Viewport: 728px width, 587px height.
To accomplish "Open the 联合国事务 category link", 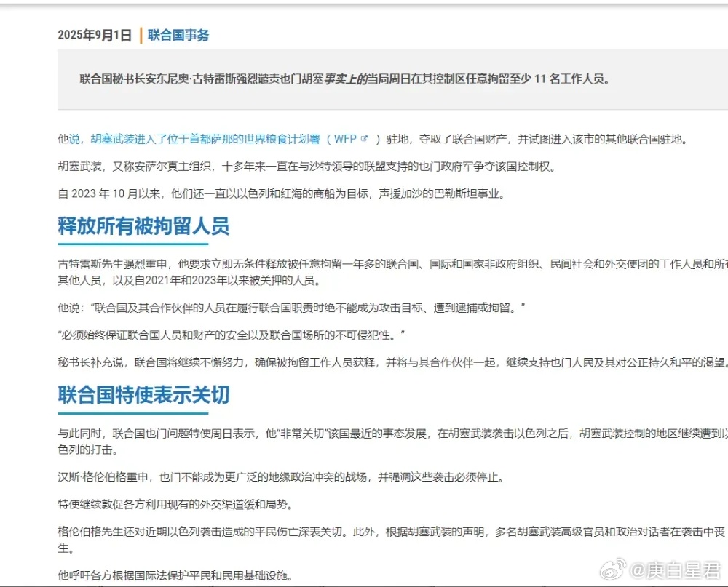I will tap(178, 35).
